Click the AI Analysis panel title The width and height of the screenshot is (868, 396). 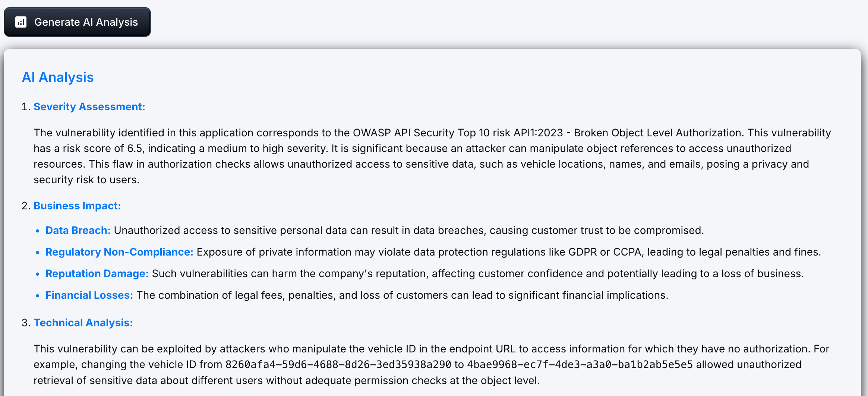[x=58, y=77]
